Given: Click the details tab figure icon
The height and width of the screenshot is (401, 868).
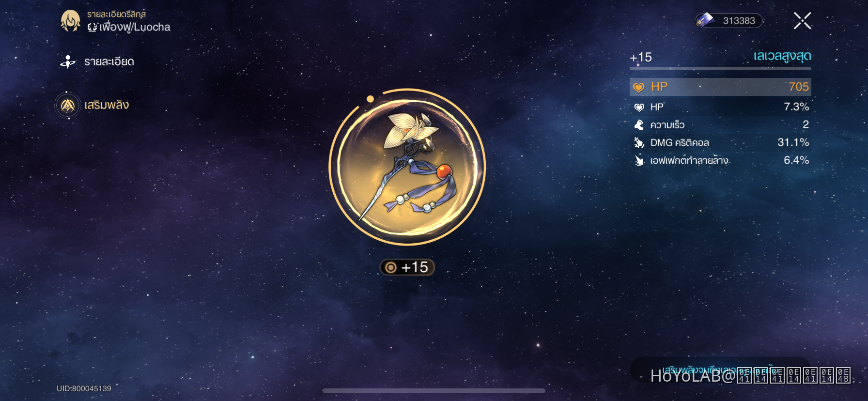Looking at the screenshot, I should [68, 62].
